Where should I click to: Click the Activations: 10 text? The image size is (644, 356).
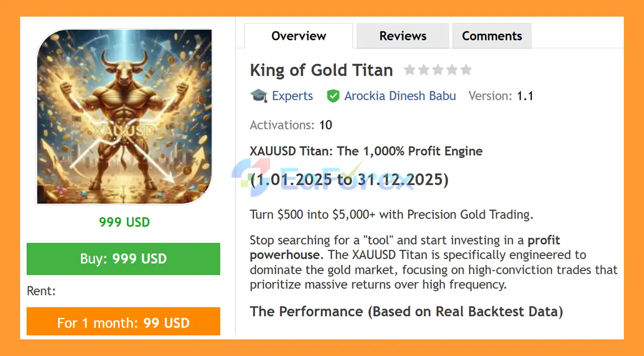pos(291,125)
